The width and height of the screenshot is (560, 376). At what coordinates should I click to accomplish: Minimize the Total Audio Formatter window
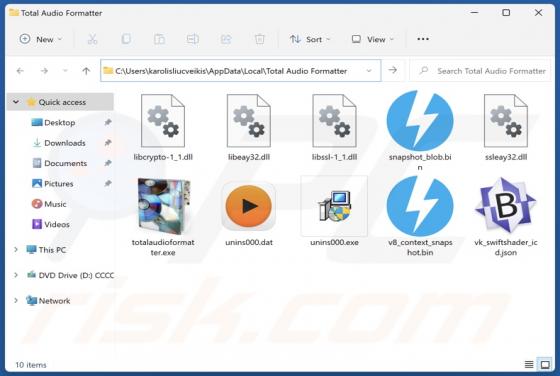coord(474,13)
